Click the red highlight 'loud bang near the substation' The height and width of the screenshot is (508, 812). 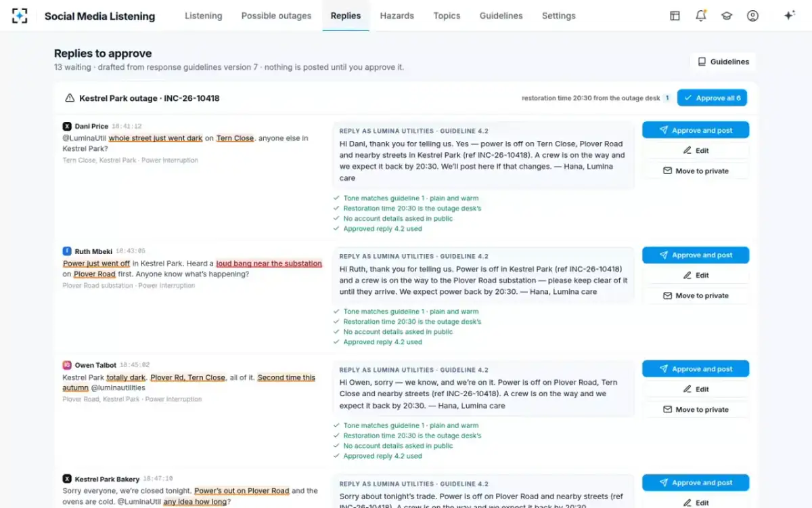point(269,263)
